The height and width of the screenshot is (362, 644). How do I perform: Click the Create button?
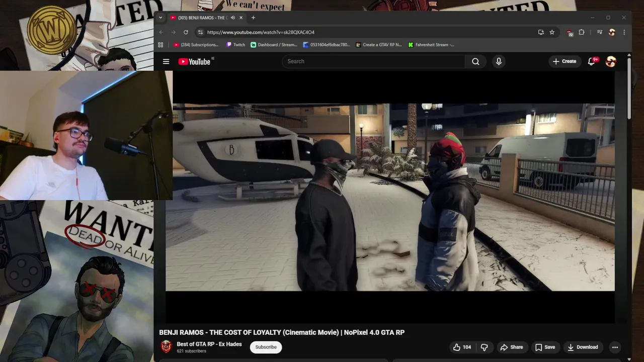tap(565, 61)
